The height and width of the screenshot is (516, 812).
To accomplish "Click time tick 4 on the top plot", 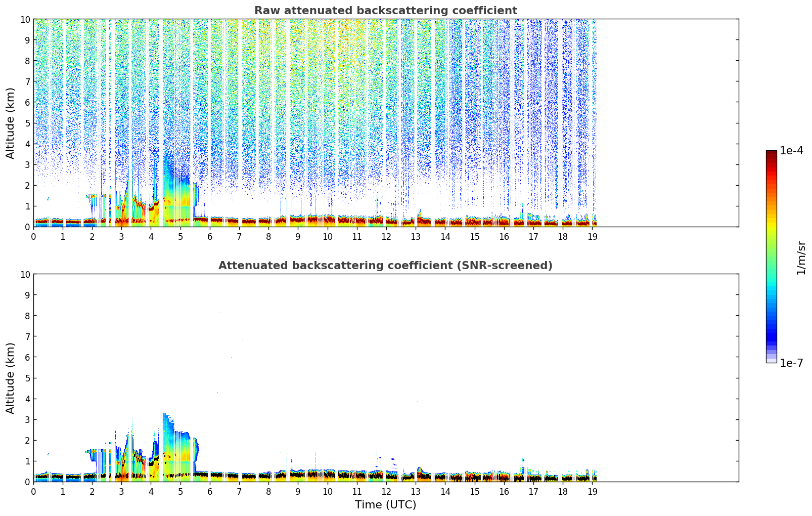I will (x=151, y=236).
